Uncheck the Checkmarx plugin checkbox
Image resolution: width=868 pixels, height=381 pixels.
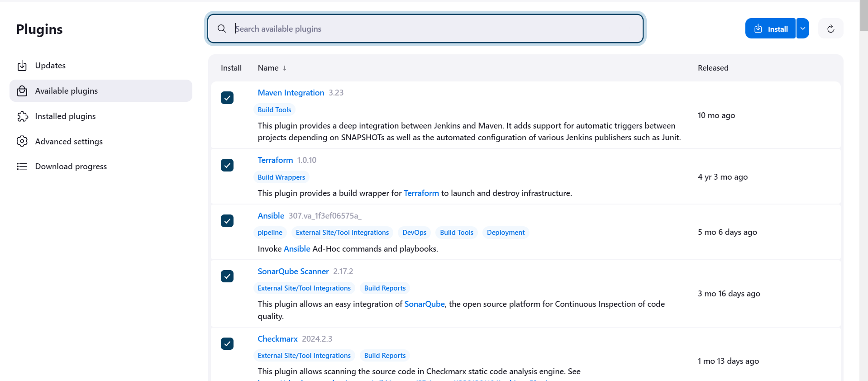tap(227, 343)
